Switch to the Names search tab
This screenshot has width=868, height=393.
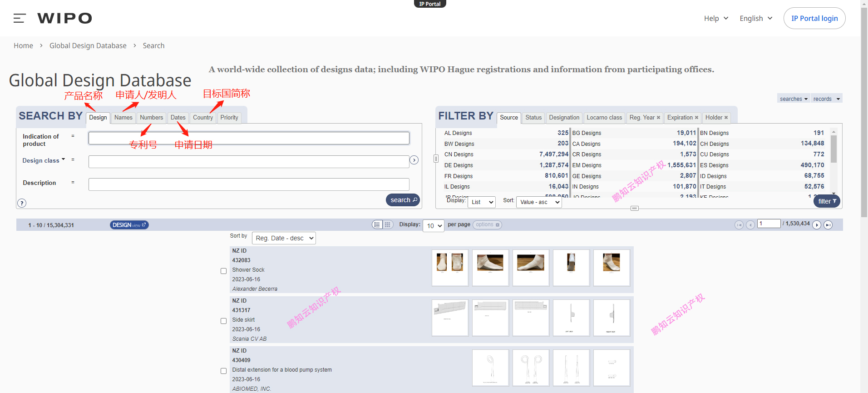(123, 118)
